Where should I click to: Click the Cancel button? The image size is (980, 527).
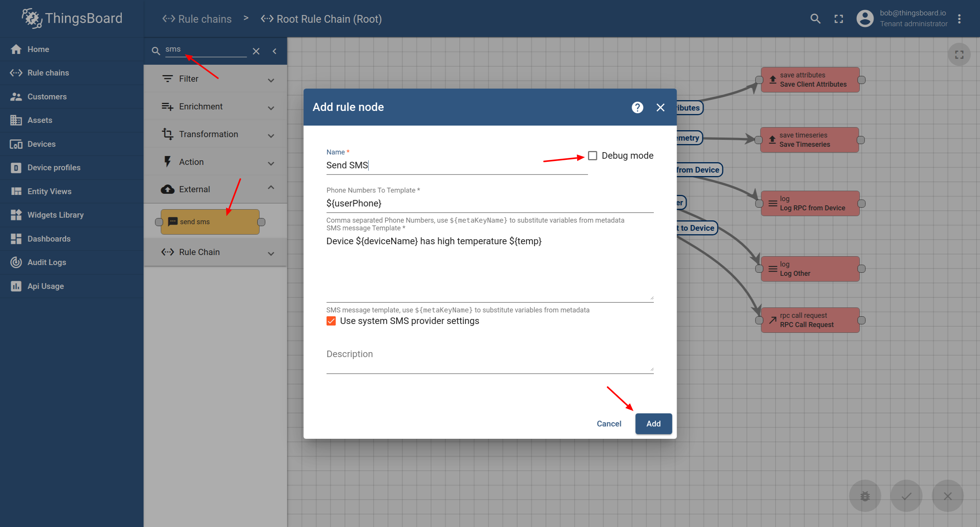(x=609, y=423)
